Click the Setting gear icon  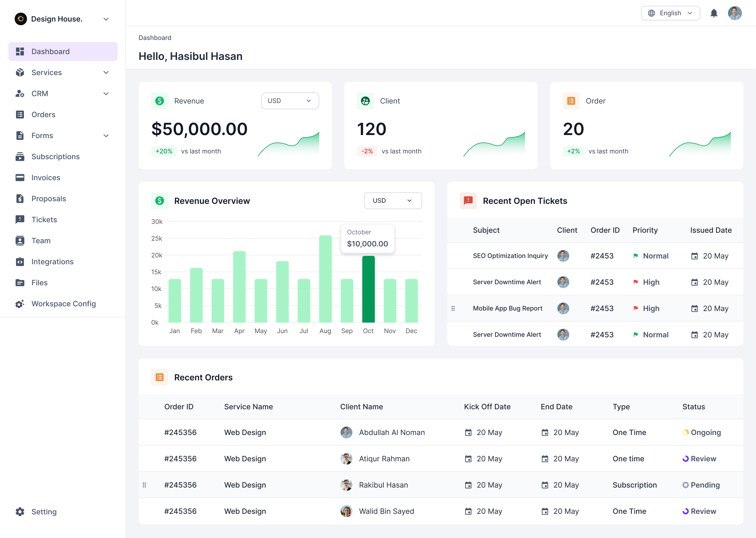coord(20,512)
